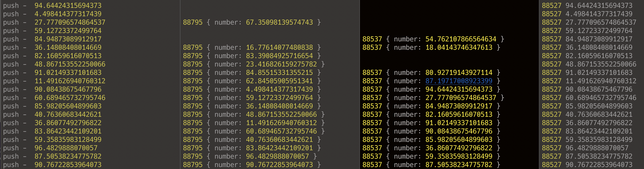Select the 88537 line with number 94.64424315694373

[x=432, y=89]
